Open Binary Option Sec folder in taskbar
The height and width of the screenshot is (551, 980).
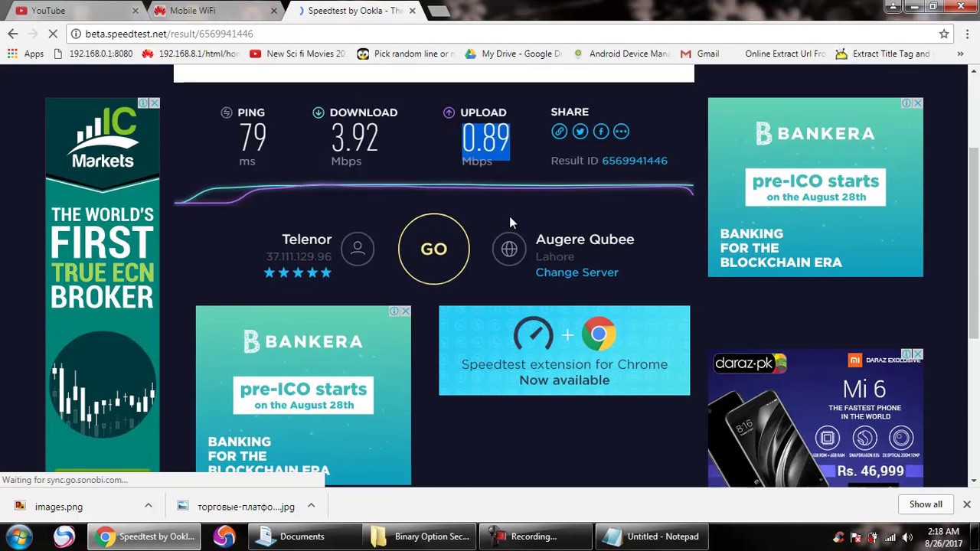pyautogui.click(x=421, y=536)
